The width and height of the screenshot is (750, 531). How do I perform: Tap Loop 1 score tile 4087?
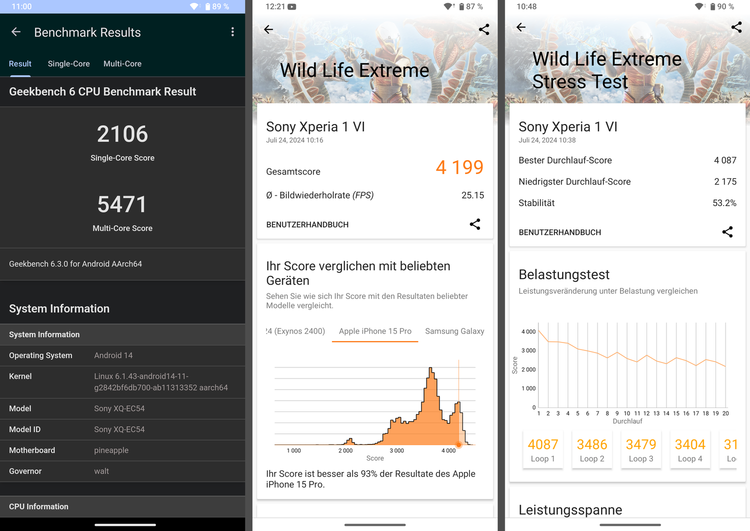click(542, 449)
